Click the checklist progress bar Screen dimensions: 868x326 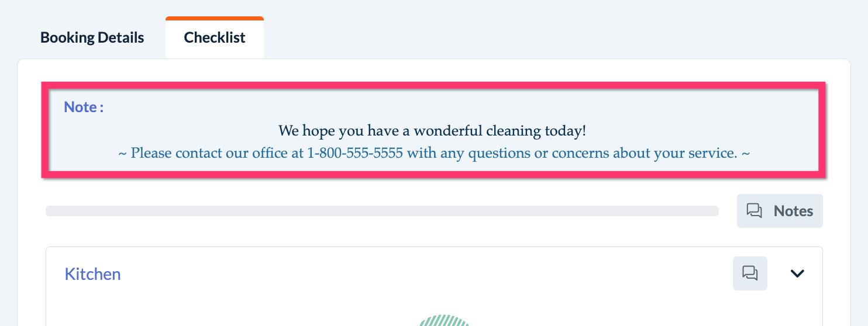[x=381, y=211]
